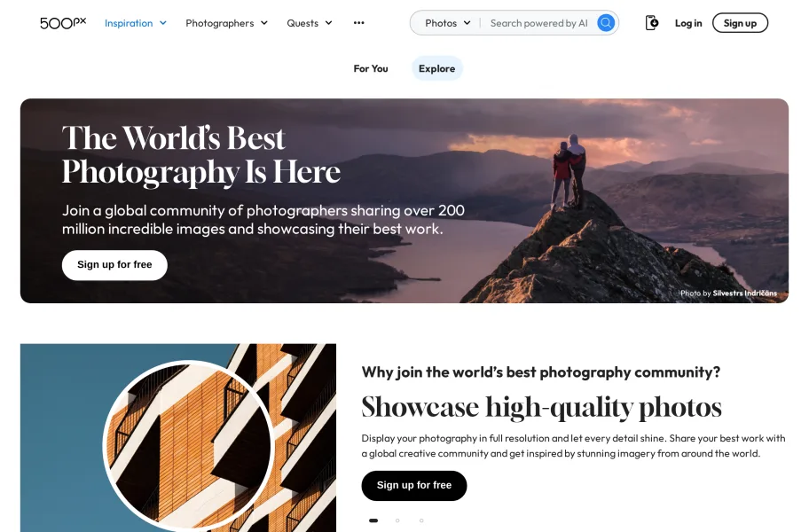Click the white Sign up for free button
The height and width of the screenshot is (532, 809).
click(114, 265)
